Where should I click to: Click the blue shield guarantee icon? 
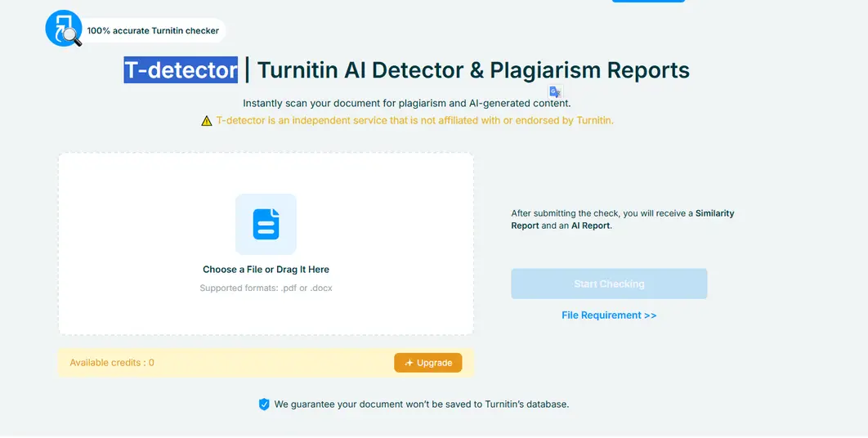264,404
